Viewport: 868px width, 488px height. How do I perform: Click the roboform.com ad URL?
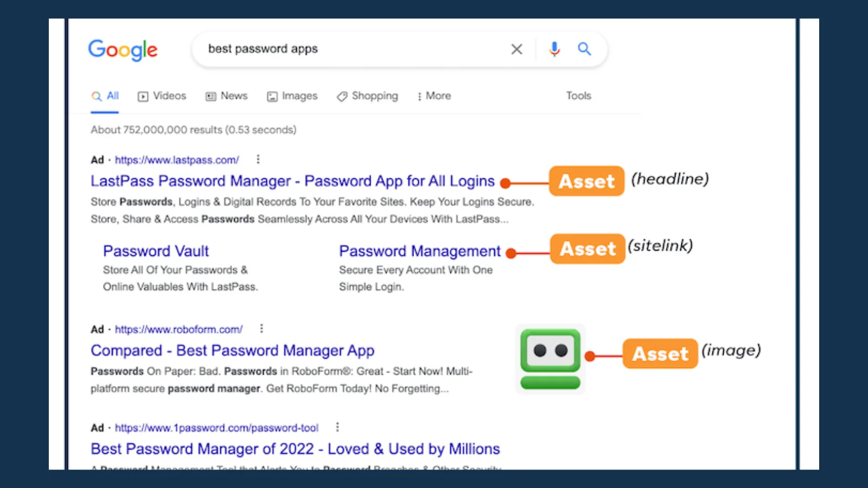coord(178,329)
